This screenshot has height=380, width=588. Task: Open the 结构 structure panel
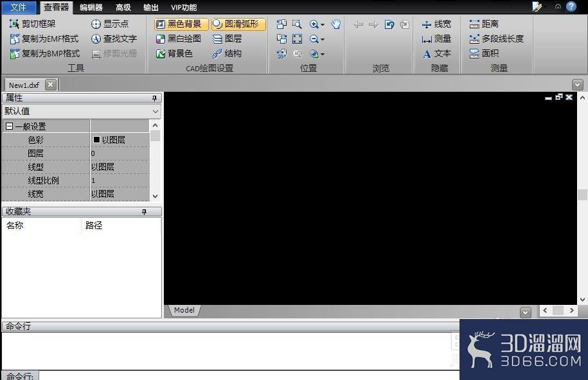tap(227, 53)
